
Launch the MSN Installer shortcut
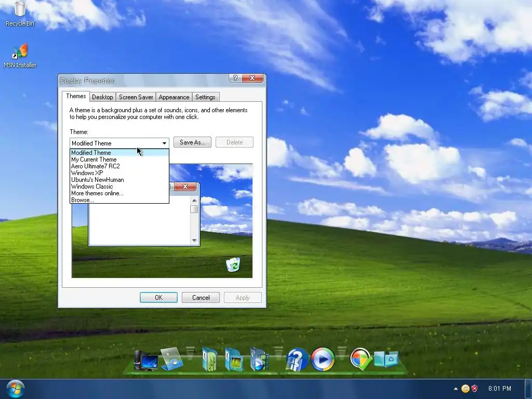(20, 56)
